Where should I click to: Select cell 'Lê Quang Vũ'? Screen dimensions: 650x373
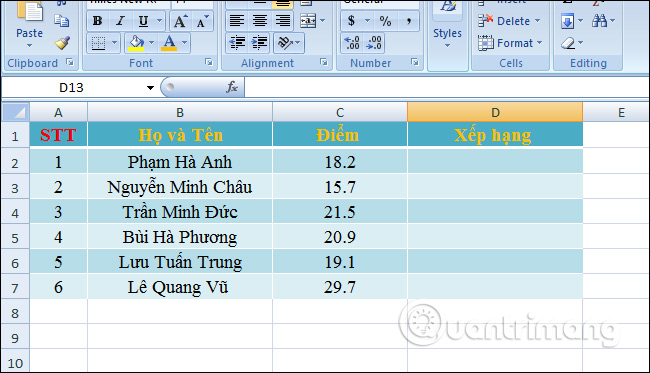pos(180,287)
